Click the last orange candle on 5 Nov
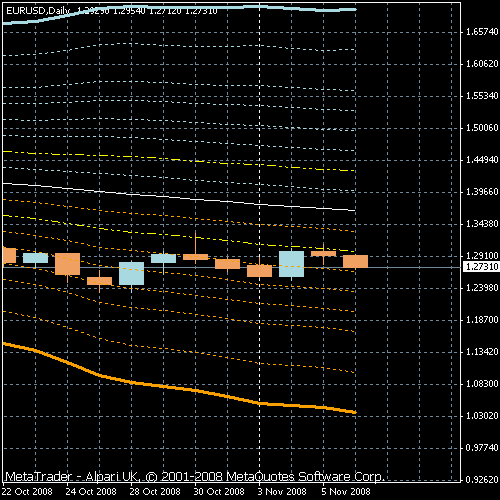Viewport: 500px width, 500px height. click(356, 261)
